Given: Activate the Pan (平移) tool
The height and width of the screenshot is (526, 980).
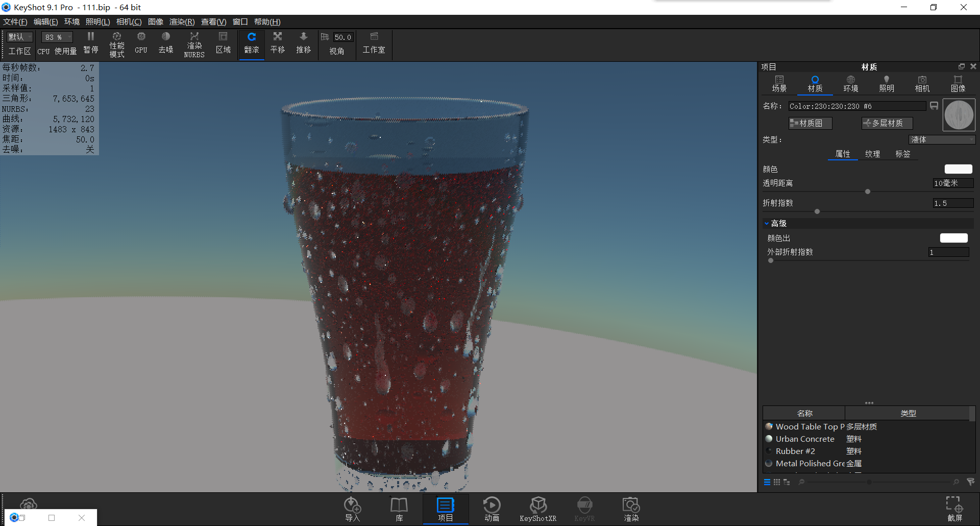Looking at the screenshot, I should point(277,43).
